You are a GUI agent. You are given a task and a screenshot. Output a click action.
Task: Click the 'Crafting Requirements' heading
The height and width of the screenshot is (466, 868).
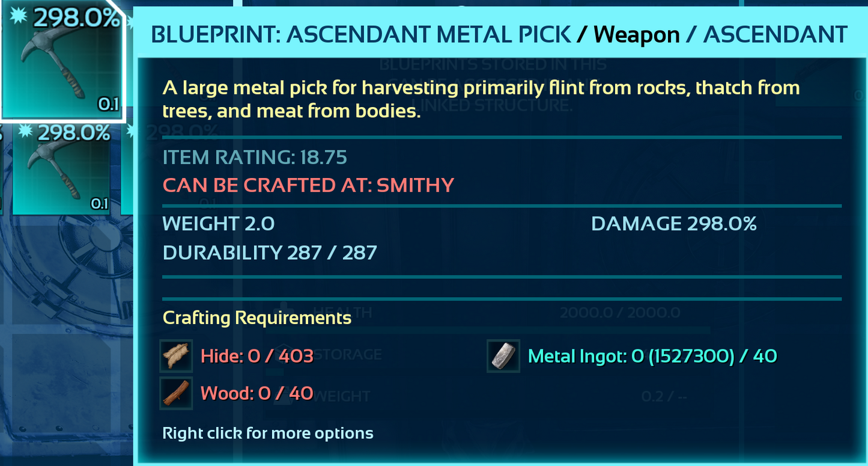pyautogui.click(x=257, y=317)
